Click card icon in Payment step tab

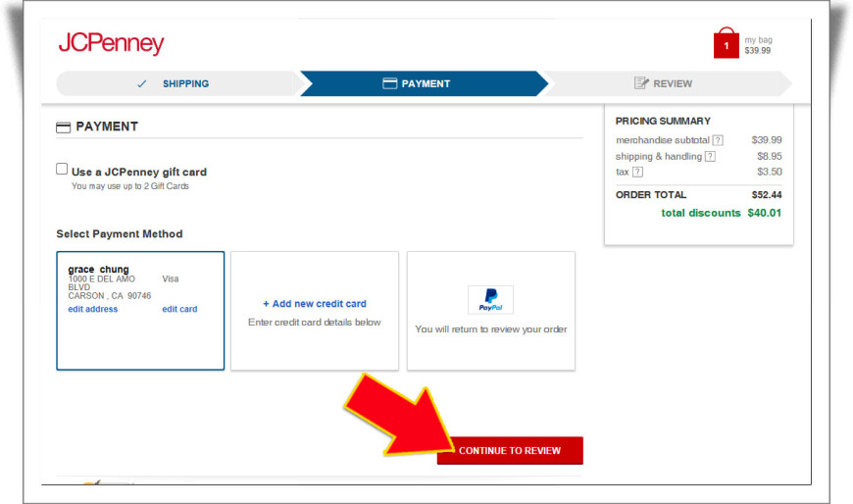click(x=389, y=83)
